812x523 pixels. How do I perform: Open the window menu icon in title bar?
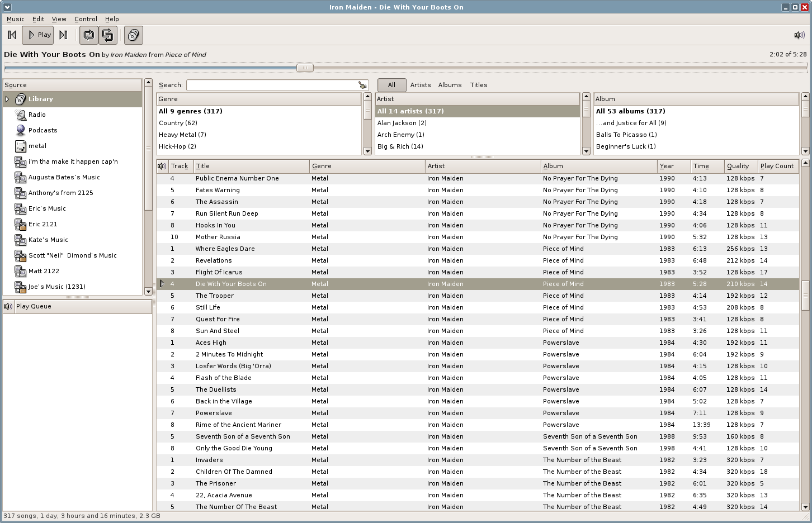[x=7, y=7]
